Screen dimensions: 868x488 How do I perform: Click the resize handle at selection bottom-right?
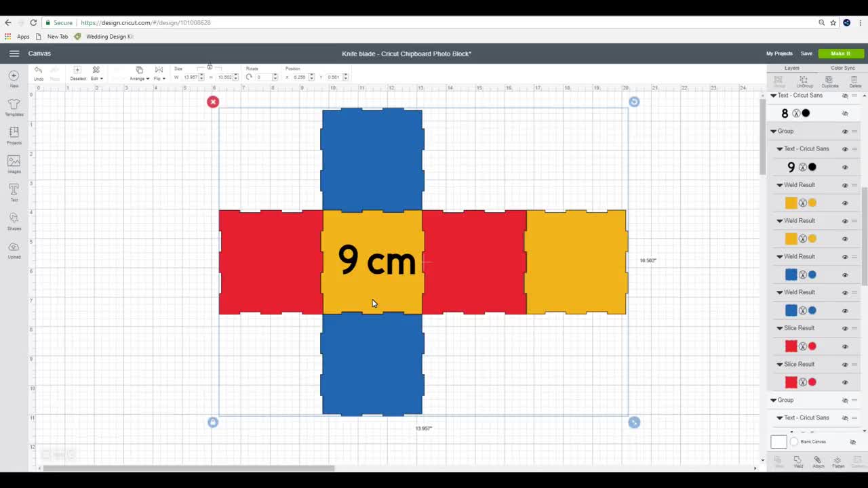(634, 422)
